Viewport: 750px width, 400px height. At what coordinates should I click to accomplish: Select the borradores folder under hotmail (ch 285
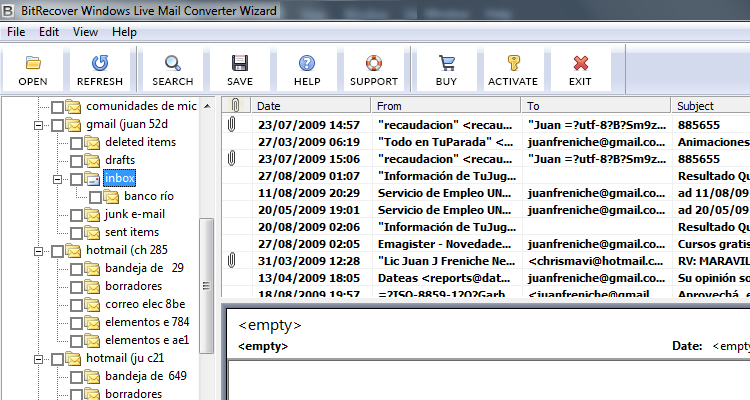click(x=133, y=286)
